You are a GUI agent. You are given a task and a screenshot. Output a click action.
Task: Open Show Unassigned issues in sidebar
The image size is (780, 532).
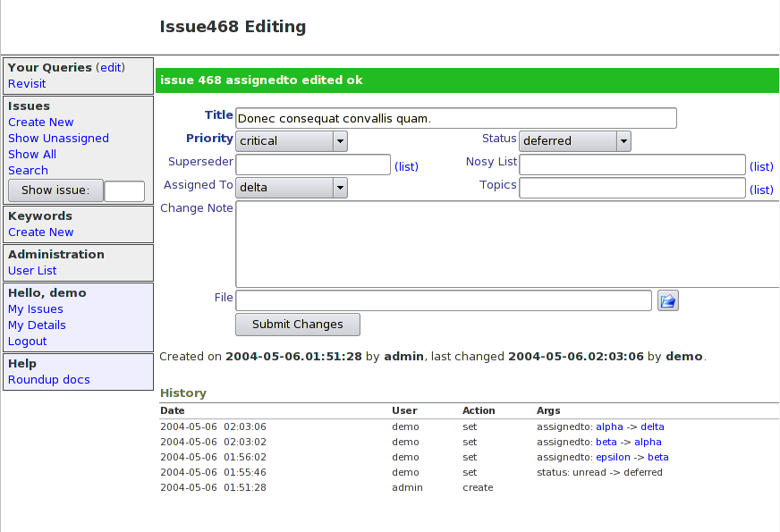58,139
